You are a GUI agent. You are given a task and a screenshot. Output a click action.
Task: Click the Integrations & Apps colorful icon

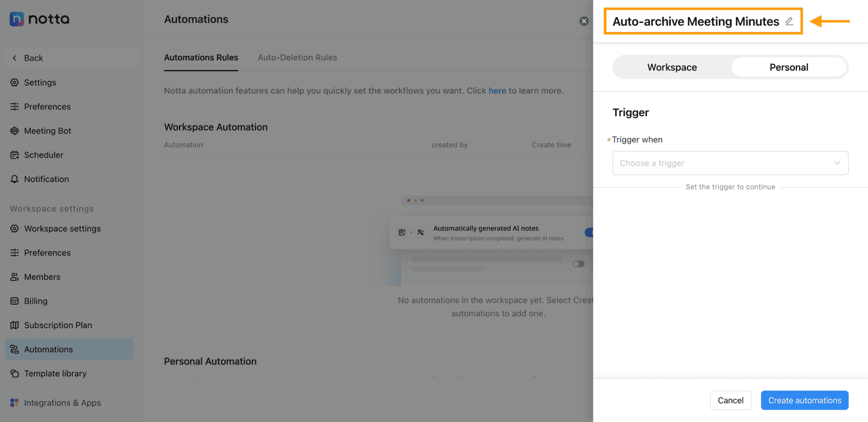(15, 403)
